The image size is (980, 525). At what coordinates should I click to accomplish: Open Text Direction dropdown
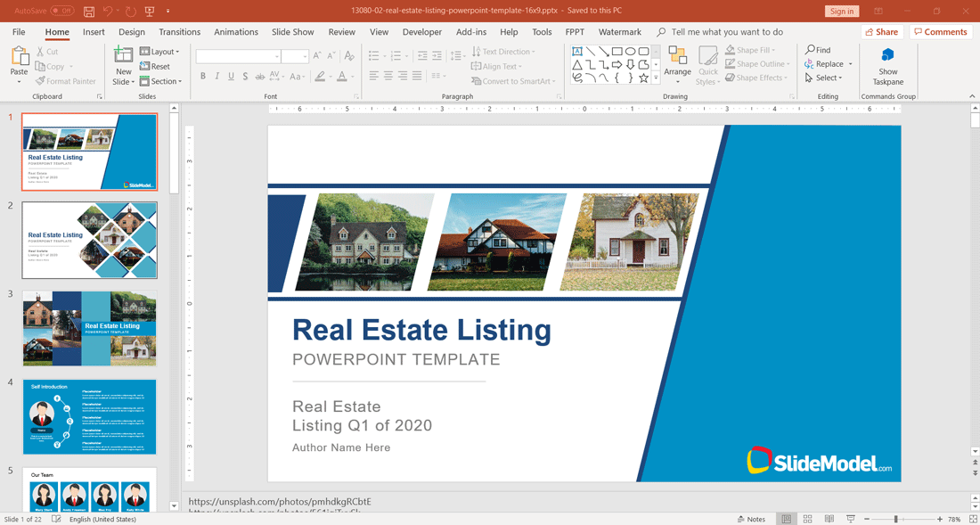point(503,51)
